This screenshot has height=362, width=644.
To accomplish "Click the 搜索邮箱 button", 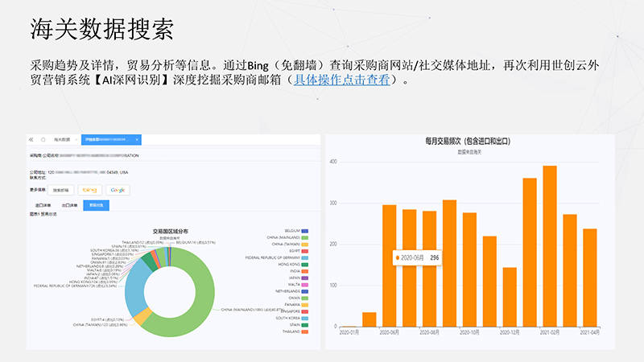I will coord(61,190).
